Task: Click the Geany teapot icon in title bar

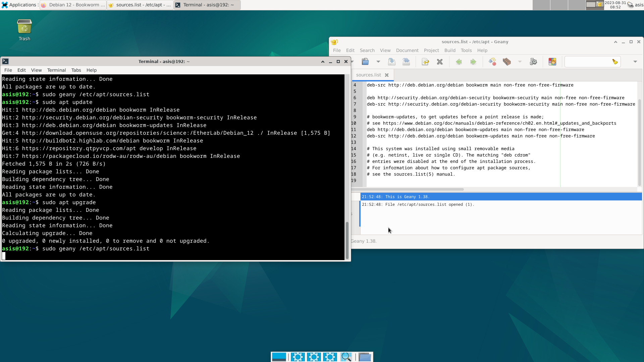Action: click(x=334, y=42)
